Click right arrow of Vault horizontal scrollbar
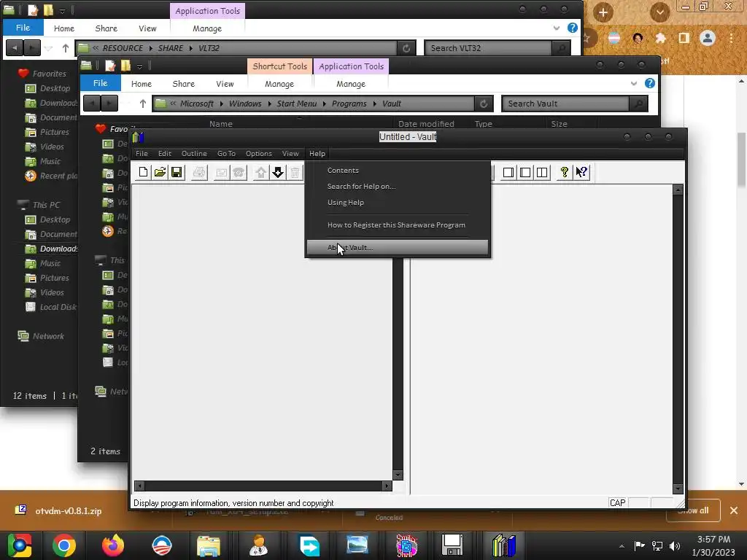The width and height of the screenshot is (747, 560). click(x=387, y=486)
